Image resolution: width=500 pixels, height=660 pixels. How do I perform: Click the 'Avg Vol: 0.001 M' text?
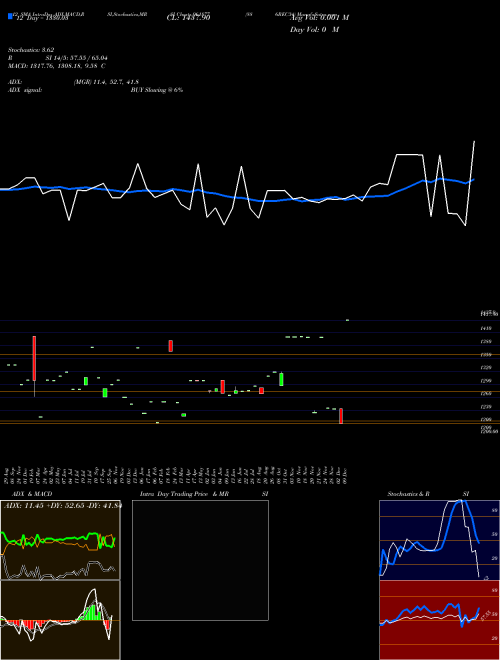pyautogui.click(x=319, y=17)
